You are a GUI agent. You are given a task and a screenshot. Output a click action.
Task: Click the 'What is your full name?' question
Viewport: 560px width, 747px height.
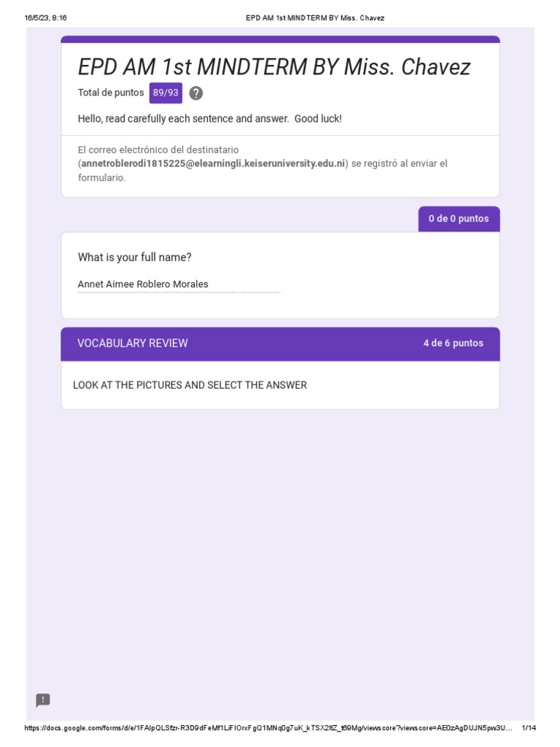(x=135, y=258)
